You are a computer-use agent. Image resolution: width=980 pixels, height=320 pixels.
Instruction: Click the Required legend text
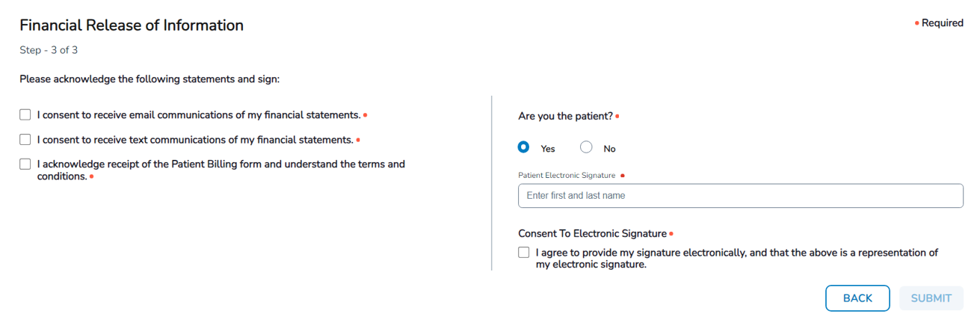(x=942, y=23)
